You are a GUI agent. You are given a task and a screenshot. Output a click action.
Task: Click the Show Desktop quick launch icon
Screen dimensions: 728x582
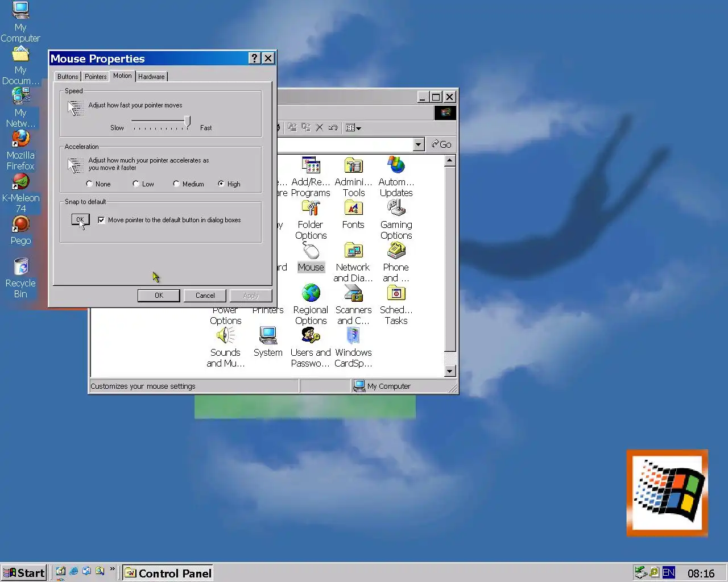(x=60, y=572)
